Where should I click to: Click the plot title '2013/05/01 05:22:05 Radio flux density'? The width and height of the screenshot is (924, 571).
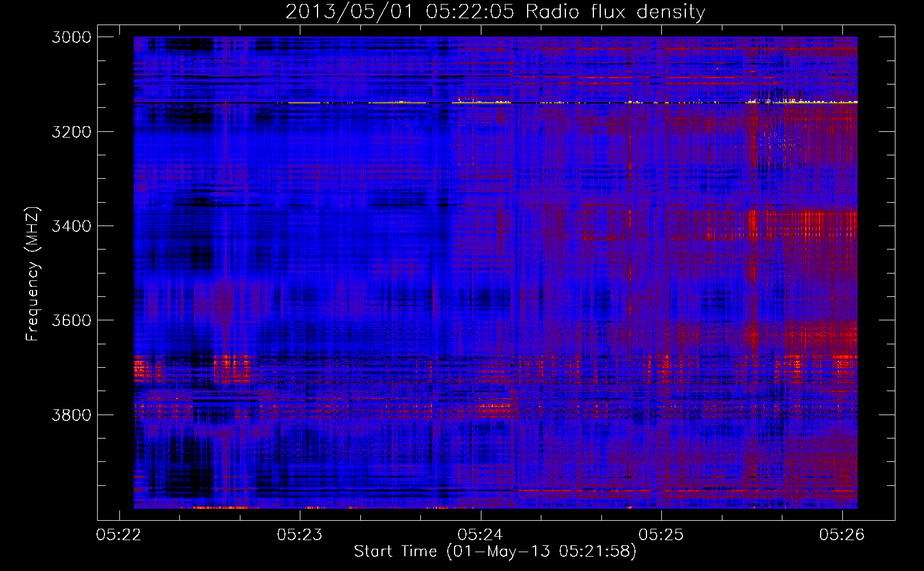click(495, 12)
